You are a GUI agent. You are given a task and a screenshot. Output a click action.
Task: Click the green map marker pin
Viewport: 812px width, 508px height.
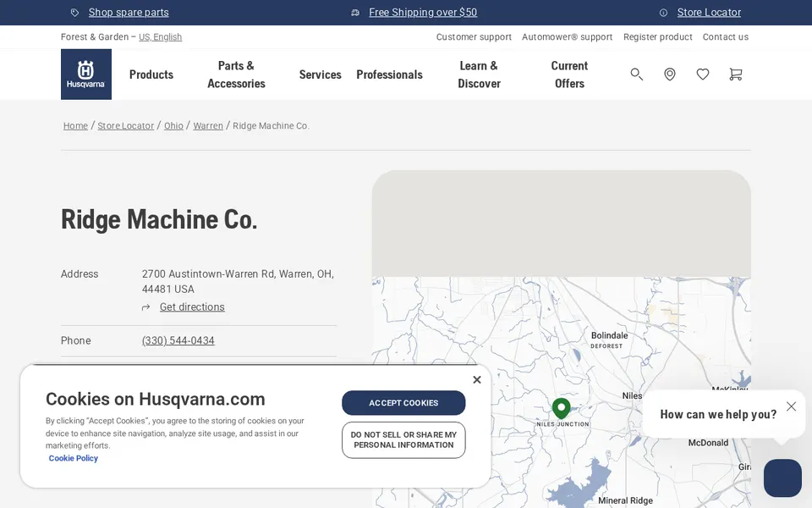click(562, 408)
